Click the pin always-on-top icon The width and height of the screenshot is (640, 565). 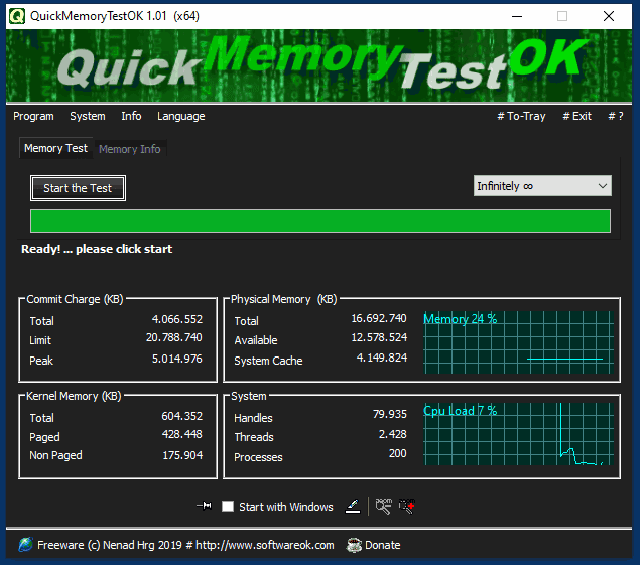(x=205, y=507)
